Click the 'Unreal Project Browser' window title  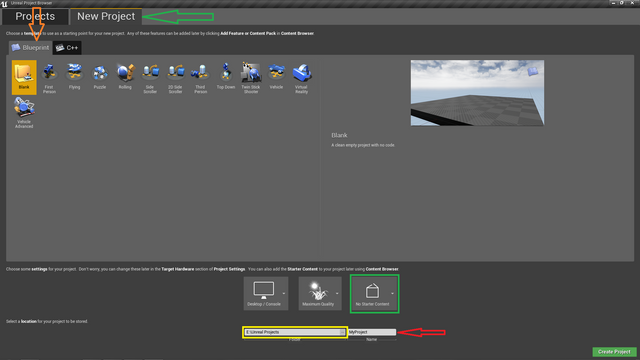coord(31,3)
